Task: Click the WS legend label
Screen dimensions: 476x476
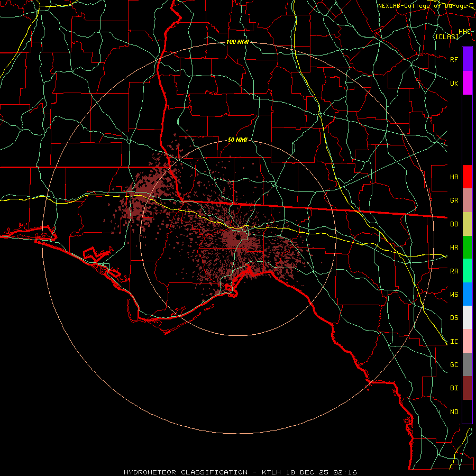Action: click(x=454, y=295)
